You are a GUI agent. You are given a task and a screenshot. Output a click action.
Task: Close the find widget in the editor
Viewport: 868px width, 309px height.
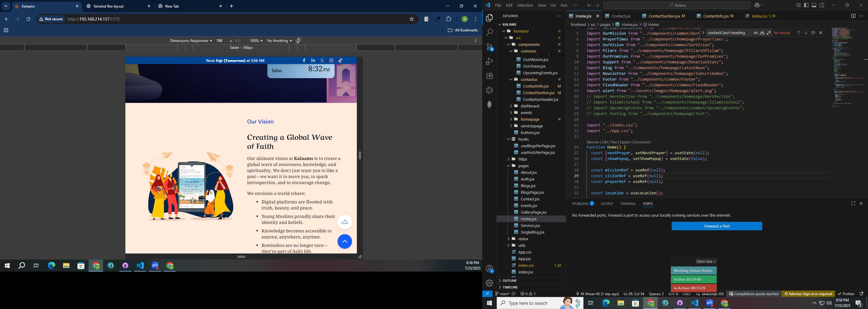[x=820, y=33]
